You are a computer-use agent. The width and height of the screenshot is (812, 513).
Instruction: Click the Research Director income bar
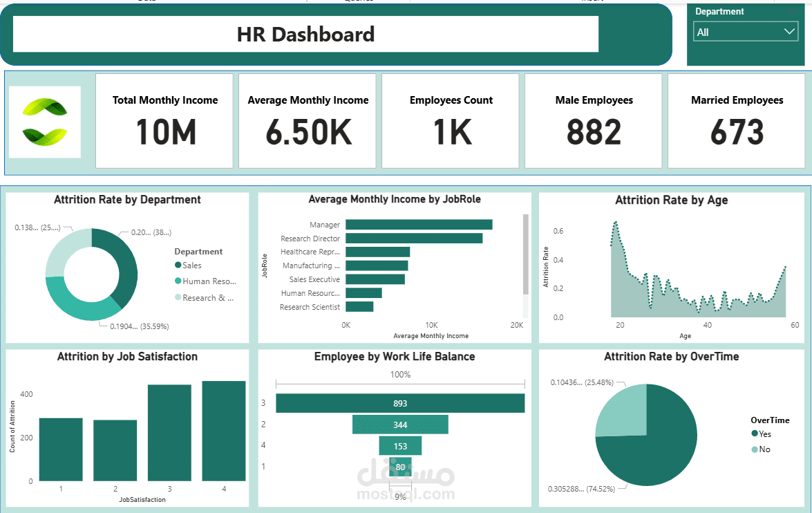413,238
